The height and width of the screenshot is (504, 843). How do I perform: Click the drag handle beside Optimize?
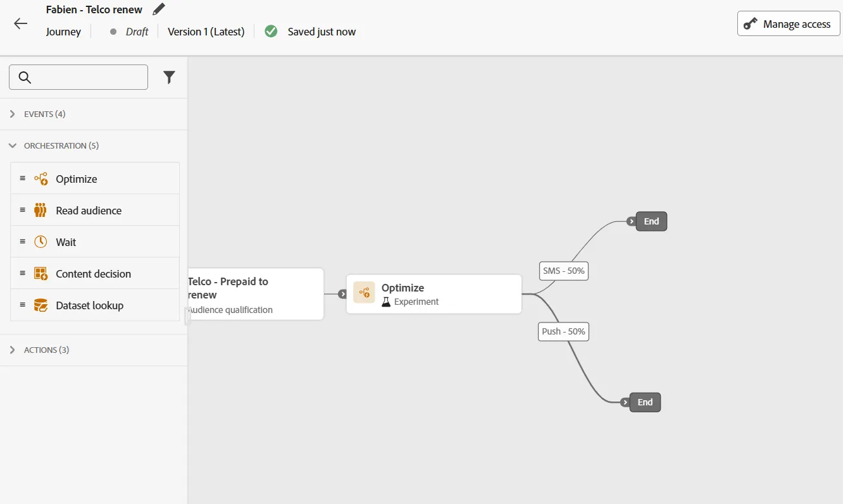(x=23, y=178)
